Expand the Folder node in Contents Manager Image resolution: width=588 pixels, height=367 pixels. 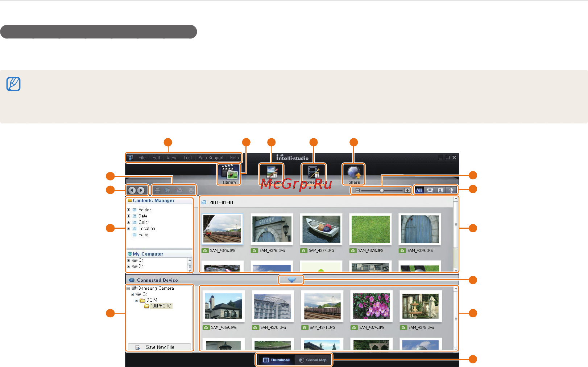[x=128, y=210]
